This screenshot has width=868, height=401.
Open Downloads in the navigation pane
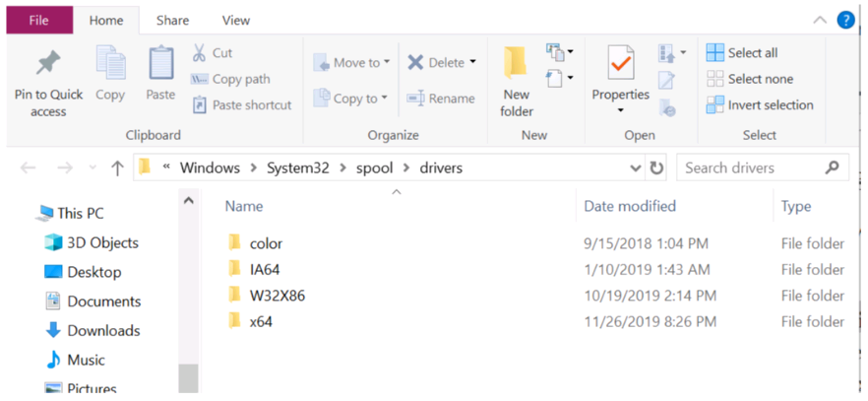92,331
